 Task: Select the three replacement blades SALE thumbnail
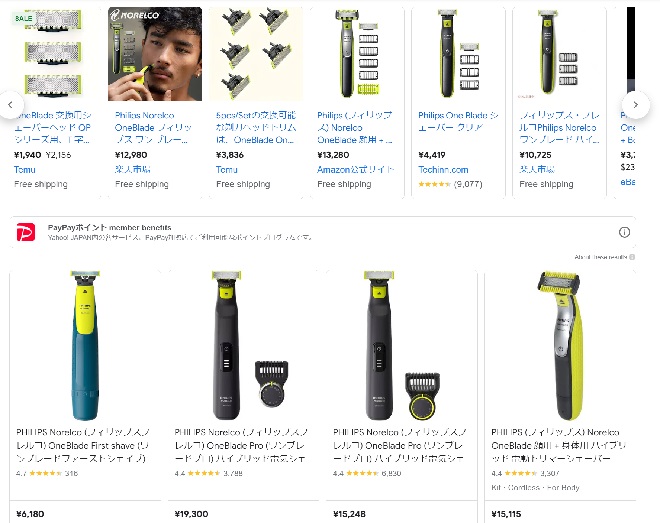[x=53, y=54]
